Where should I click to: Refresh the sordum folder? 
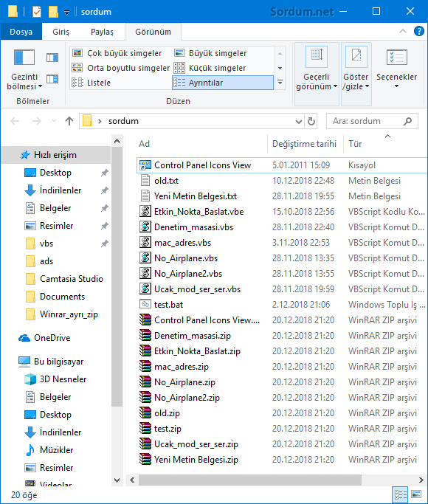point(311,122)
